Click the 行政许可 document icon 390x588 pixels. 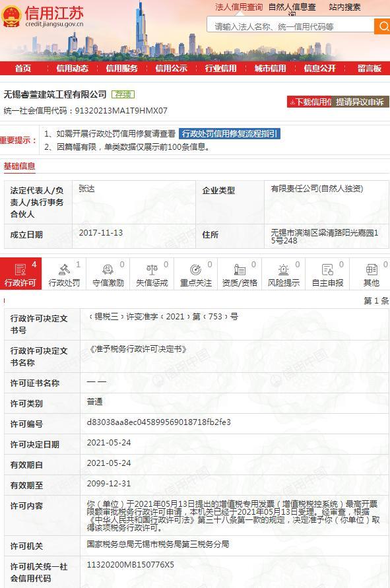pyautogui.click(x=20, y=269)
